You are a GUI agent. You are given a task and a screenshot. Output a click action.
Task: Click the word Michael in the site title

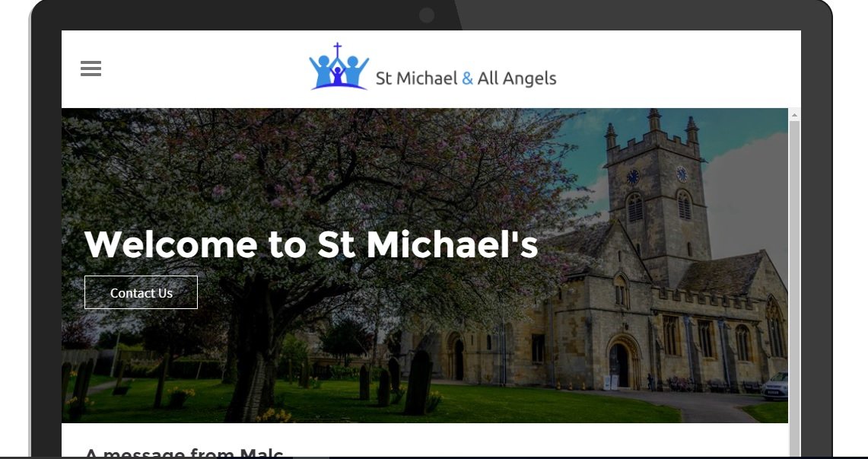pos(427,78)
